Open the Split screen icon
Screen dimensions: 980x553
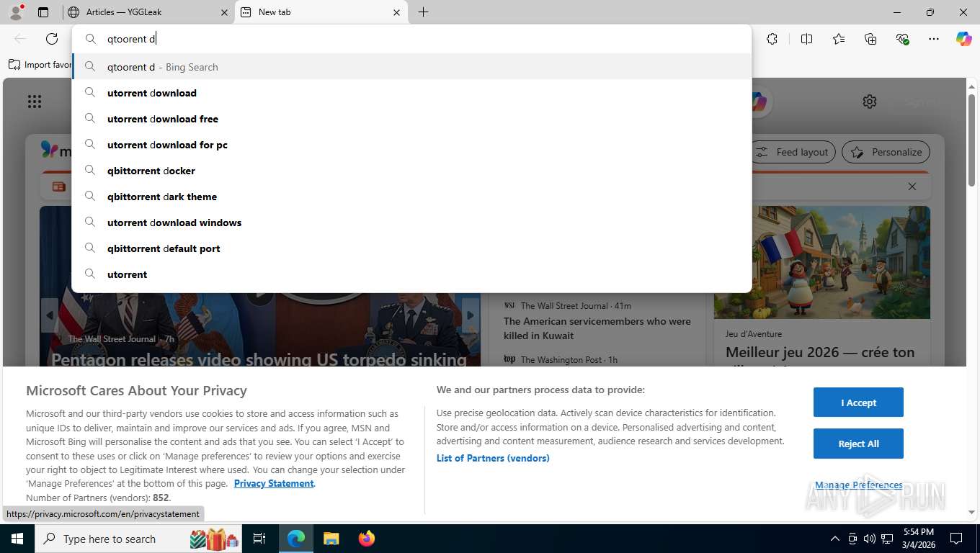click(x=807, y=39)
